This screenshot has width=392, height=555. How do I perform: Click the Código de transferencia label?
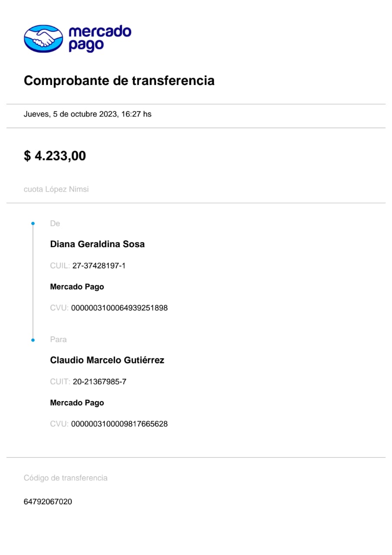pyautogui.click(x=65, y=478)
